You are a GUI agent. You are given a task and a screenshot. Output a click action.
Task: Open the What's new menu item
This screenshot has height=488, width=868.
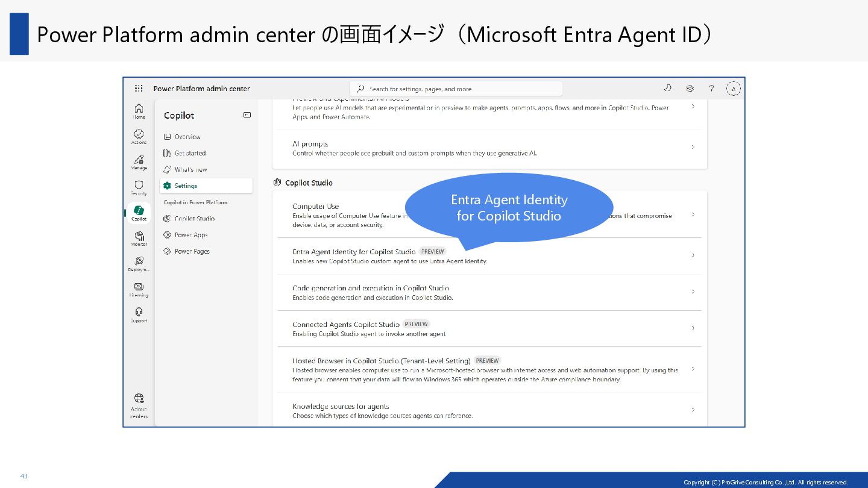206,169
